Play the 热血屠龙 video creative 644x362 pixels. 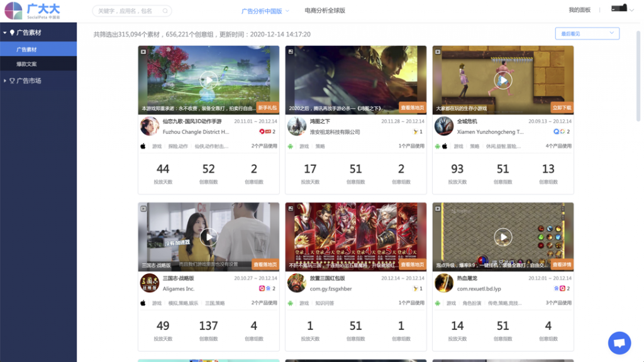click(502, 237)
